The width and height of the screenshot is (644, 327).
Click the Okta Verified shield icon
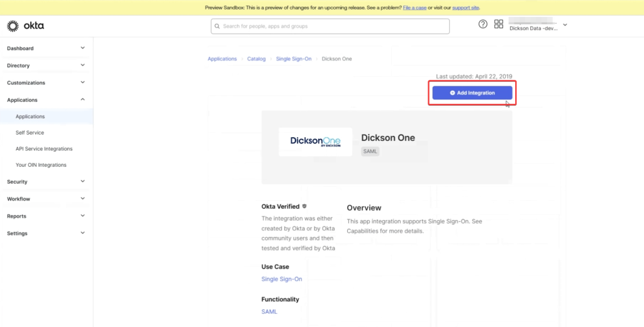pos(305,206)
